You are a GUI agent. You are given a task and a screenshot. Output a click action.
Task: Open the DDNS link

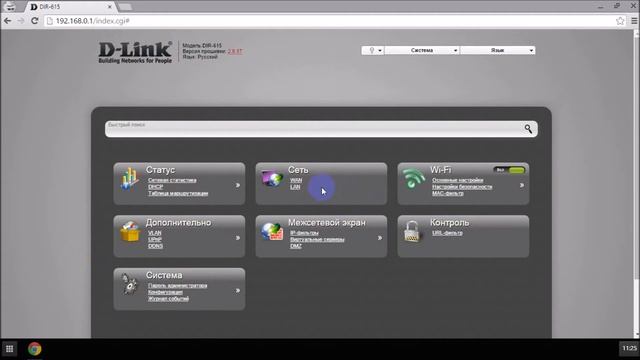[156, 246]
